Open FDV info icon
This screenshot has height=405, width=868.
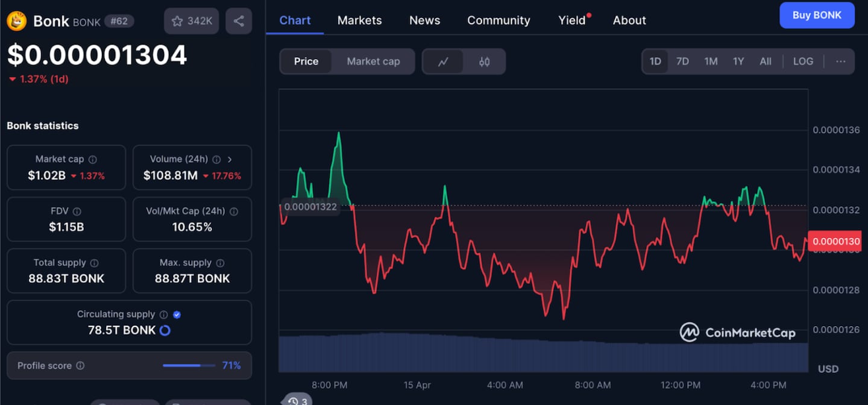77,212
